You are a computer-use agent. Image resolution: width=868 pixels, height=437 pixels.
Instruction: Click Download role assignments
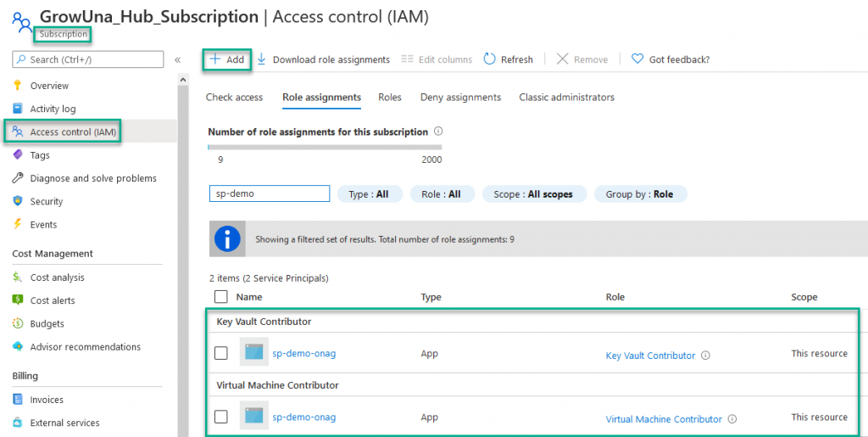(323, 59)
